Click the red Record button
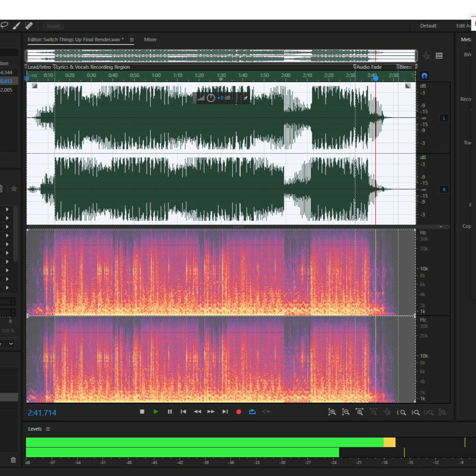The width and height of the screenshot is (476, 476). [238, 412]
